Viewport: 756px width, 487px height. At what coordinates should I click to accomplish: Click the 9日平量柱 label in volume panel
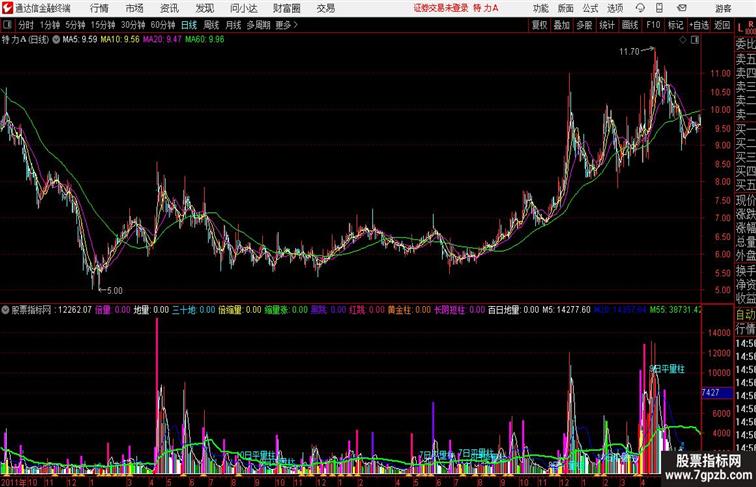(x=667, y=369)
